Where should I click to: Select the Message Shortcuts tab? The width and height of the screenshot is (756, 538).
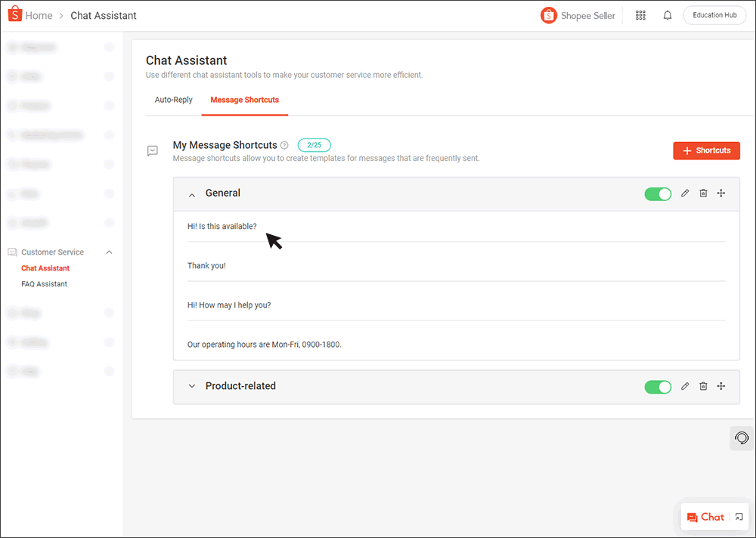click(244, 99)
